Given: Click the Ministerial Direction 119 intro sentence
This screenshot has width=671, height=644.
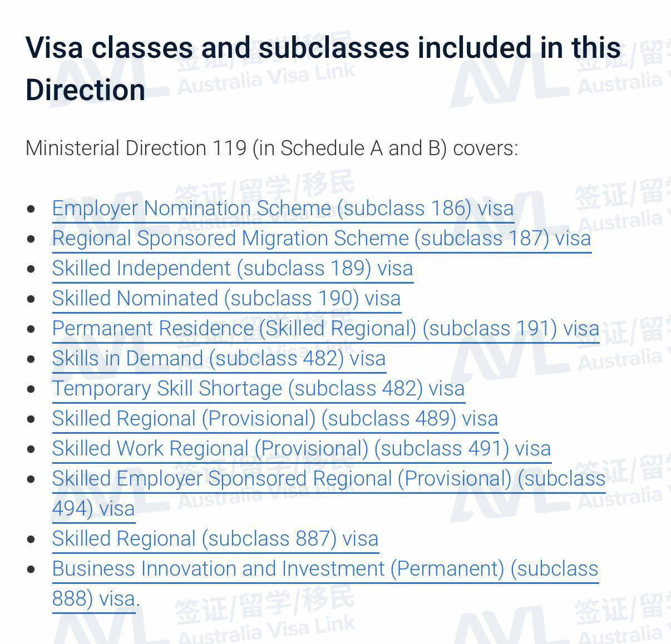Looking at the screenshot, I should click(x=272, y=148).
